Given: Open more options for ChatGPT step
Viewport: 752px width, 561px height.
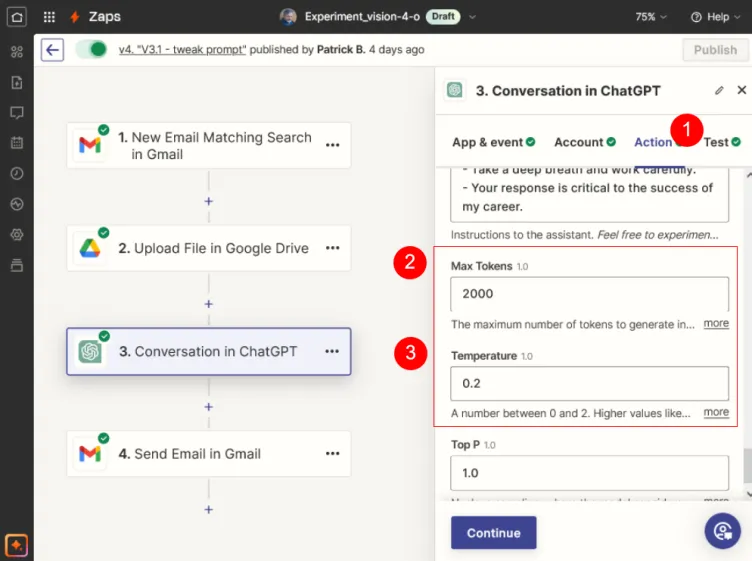Looking at the screenshot, I should tap(332, 351).
